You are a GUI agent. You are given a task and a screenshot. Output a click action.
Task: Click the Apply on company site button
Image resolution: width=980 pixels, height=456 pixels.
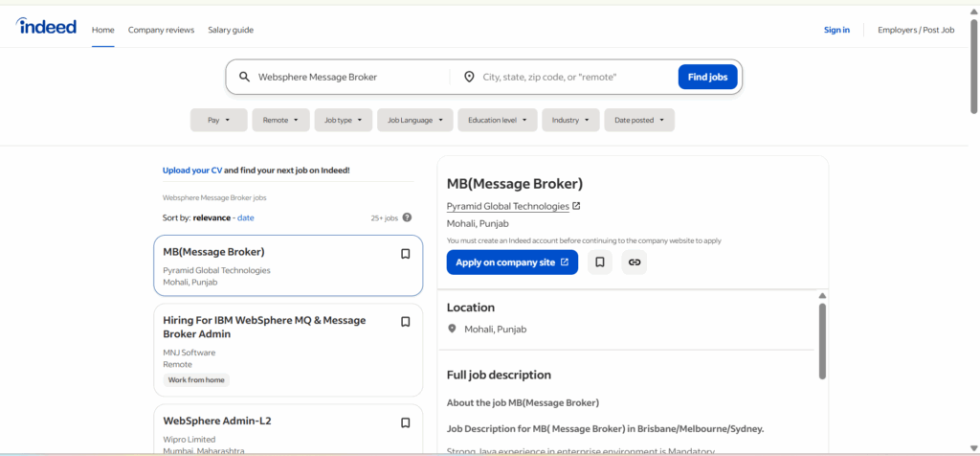(x=512, y=262)
